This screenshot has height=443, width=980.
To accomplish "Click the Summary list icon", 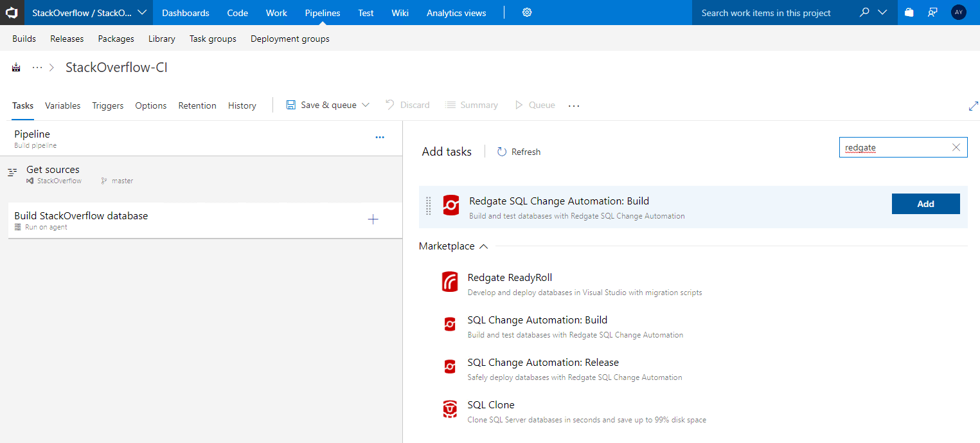I will click(x=450, y=105).
